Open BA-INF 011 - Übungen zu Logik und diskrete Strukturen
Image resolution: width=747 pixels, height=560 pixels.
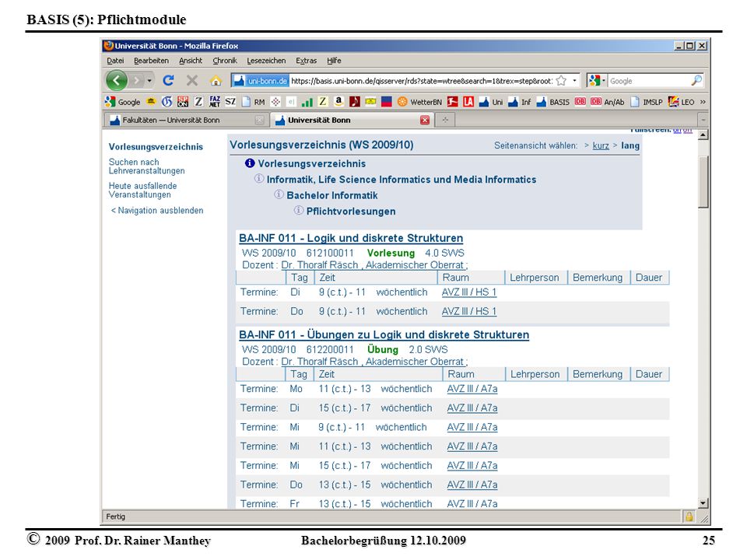coord(384,334)
